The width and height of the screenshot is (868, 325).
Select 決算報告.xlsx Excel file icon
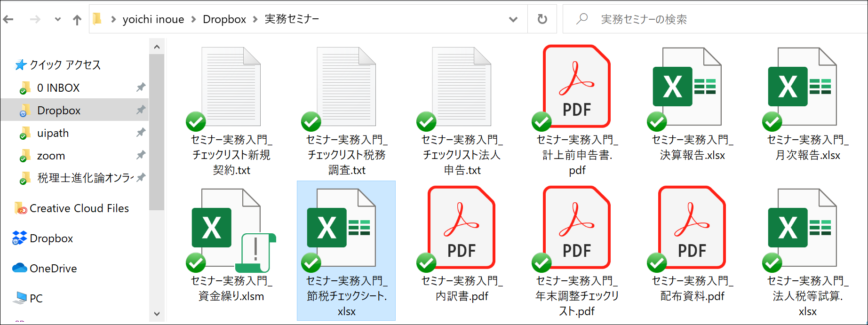click(x=687, y=87)
